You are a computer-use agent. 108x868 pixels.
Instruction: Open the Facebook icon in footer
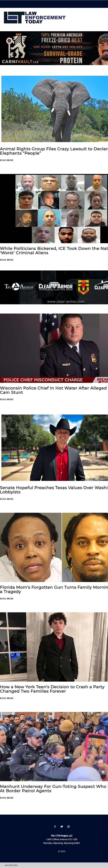pos(55,826)
